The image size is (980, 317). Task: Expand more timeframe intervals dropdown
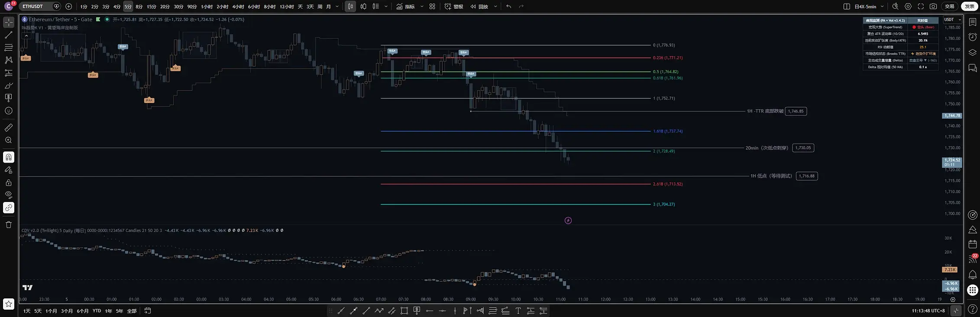click(x=337, y=6)
